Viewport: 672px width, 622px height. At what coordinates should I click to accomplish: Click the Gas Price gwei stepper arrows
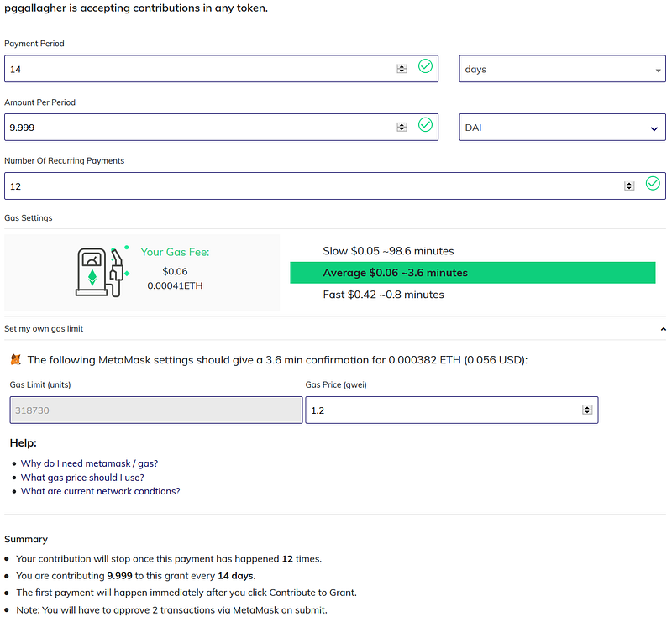point(587,410)
